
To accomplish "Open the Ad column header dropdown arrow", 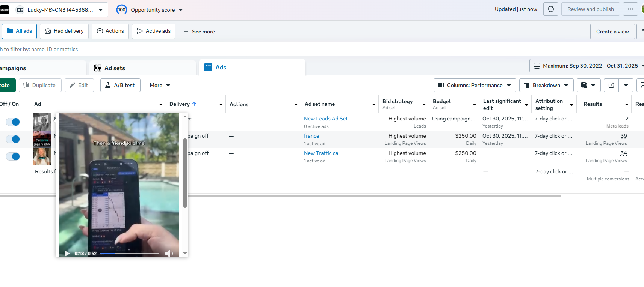I will tap(161, 104).
